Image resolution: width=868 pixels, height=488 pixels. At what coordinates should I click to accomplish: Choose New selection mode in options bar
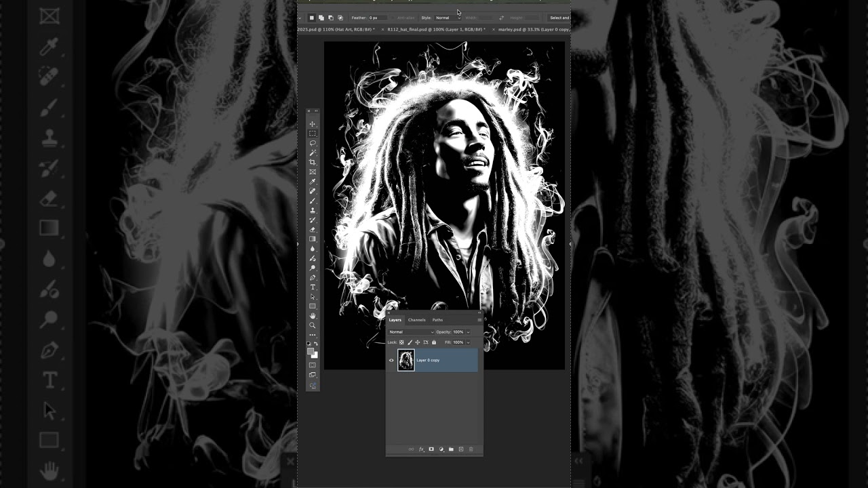pos(312,18)
